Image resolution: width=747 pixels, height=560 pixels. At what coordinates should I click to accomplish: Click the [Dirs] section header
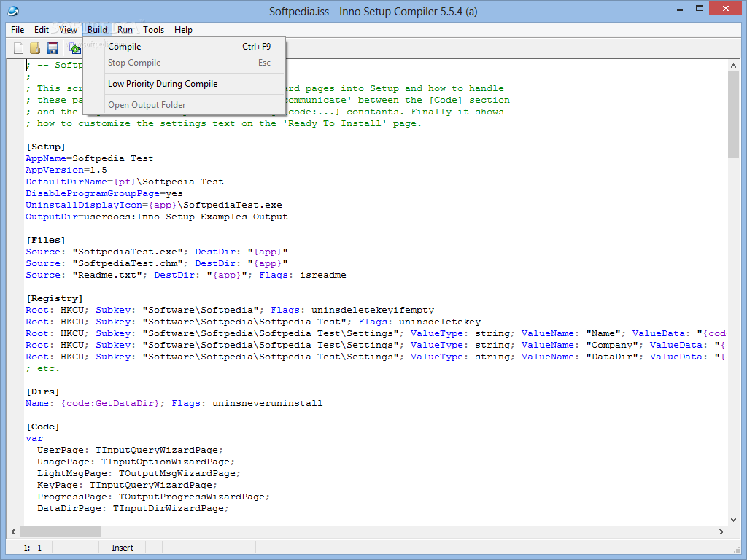click(43, 392)
